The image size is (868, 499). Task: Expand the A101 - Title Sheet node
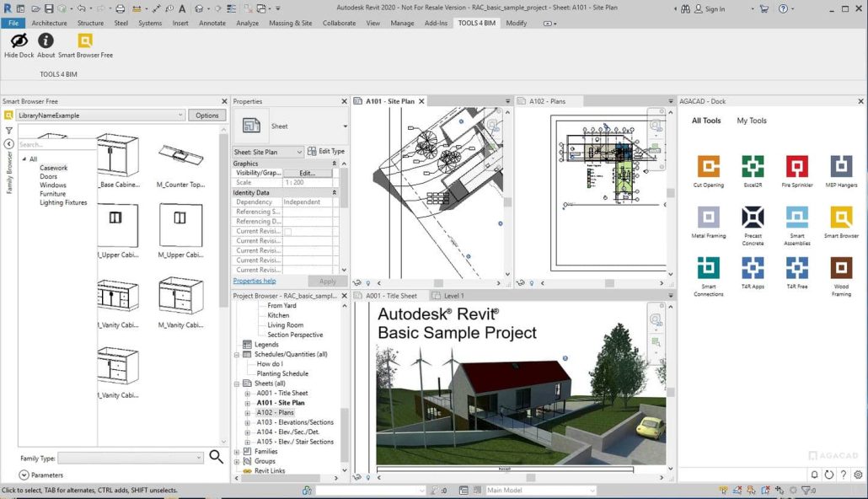pos(248,394)
